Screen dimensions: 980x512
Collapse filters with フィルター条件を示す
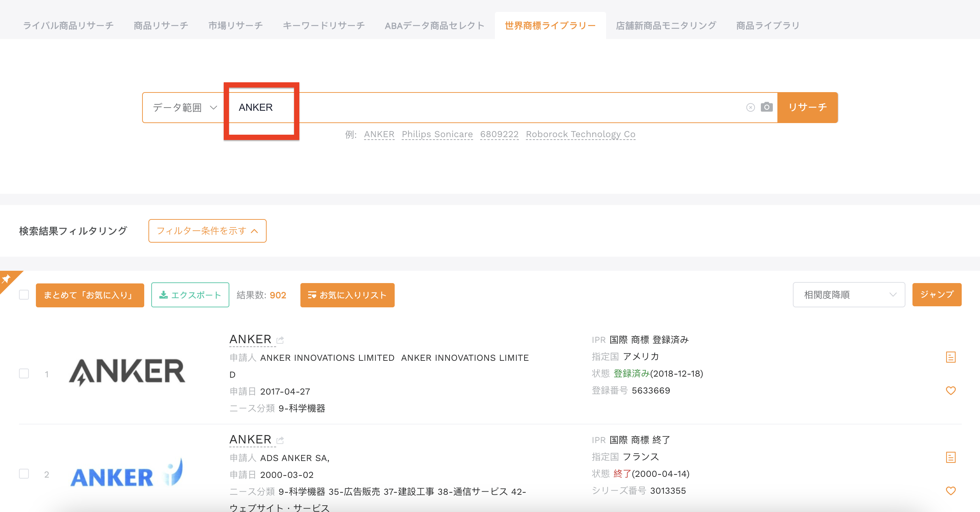click(207, 231)
